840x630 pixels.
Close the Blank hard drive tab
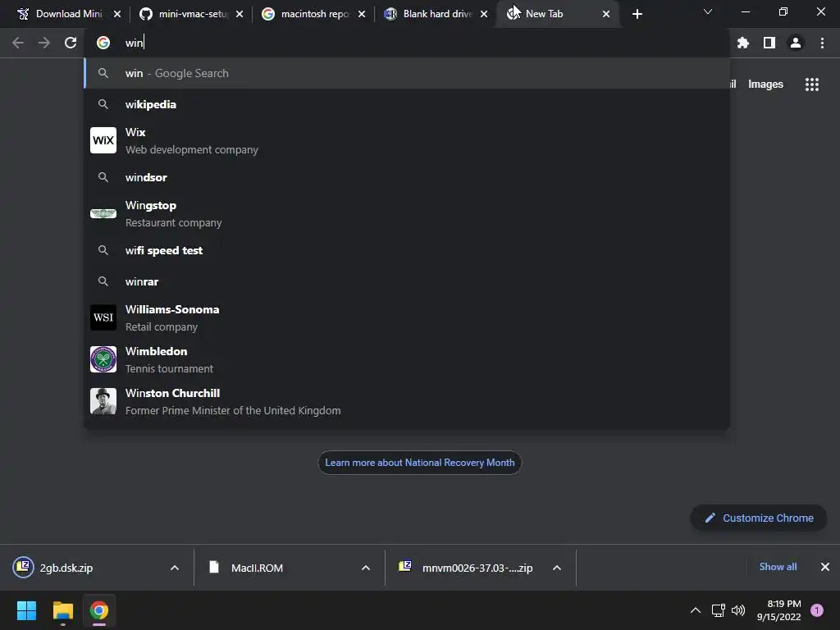click(x=484, y=14)
